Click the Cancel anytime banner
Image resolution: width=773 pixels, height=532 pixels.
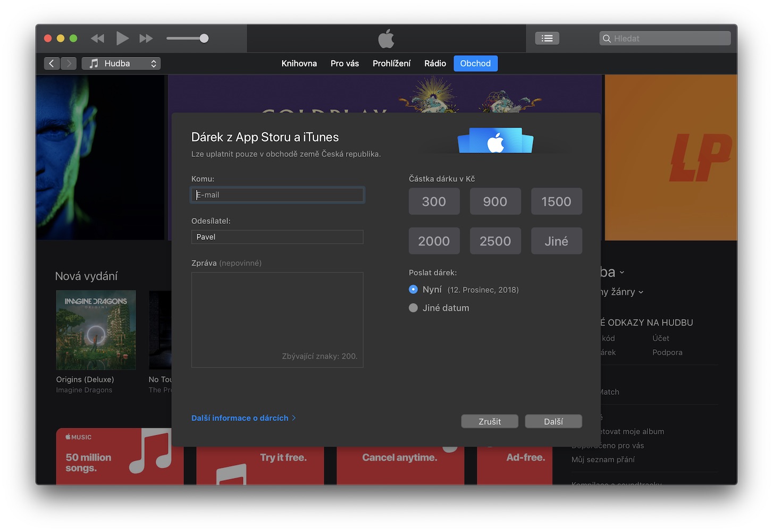[400, 466]
